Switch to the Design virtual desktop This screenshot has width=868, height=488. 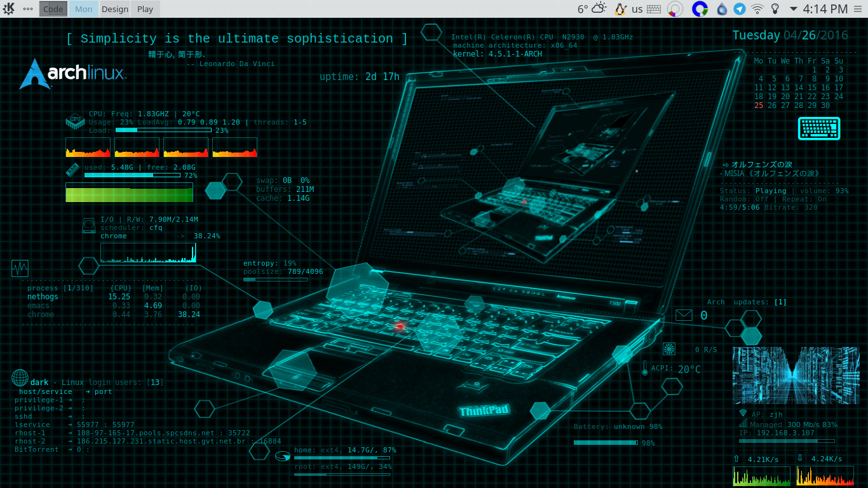(115, 9)
